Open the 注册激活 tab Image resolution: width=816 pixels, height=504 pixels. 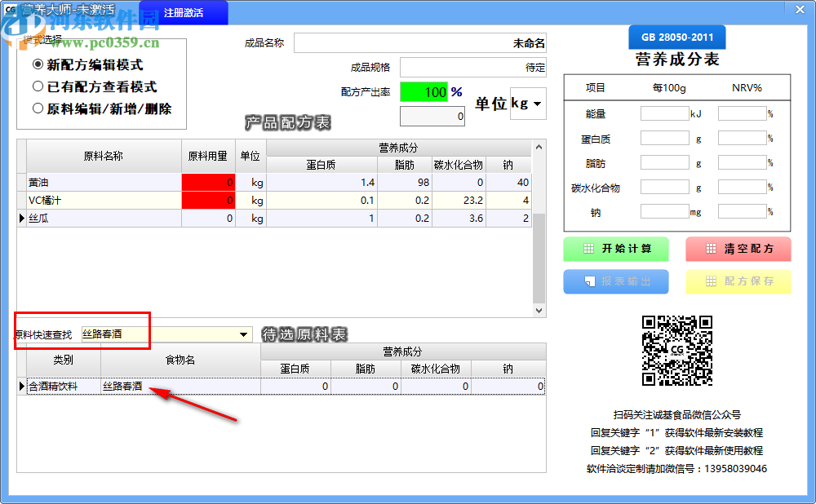tap(183, 12)
